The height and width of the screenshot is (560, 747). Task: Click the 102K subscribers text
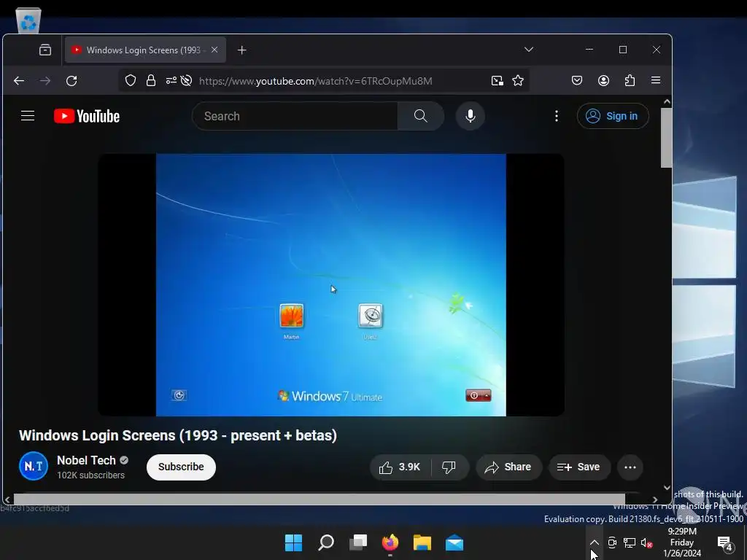[x=90, y=475]
